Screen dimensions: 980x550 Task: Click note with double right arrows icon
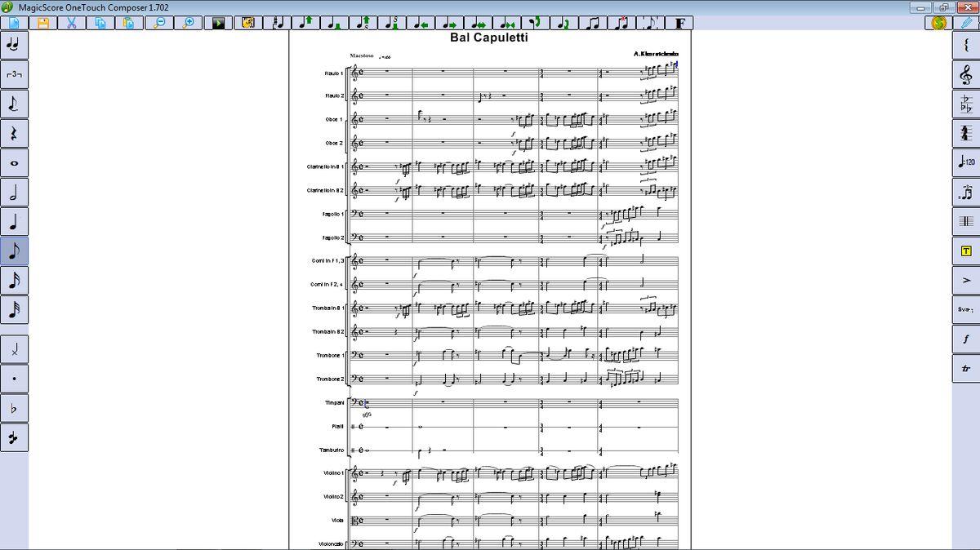coord(479,23)
